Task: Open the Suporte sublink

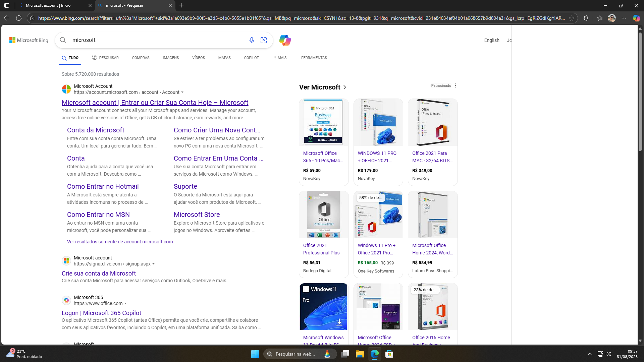Action: (185, 186)
